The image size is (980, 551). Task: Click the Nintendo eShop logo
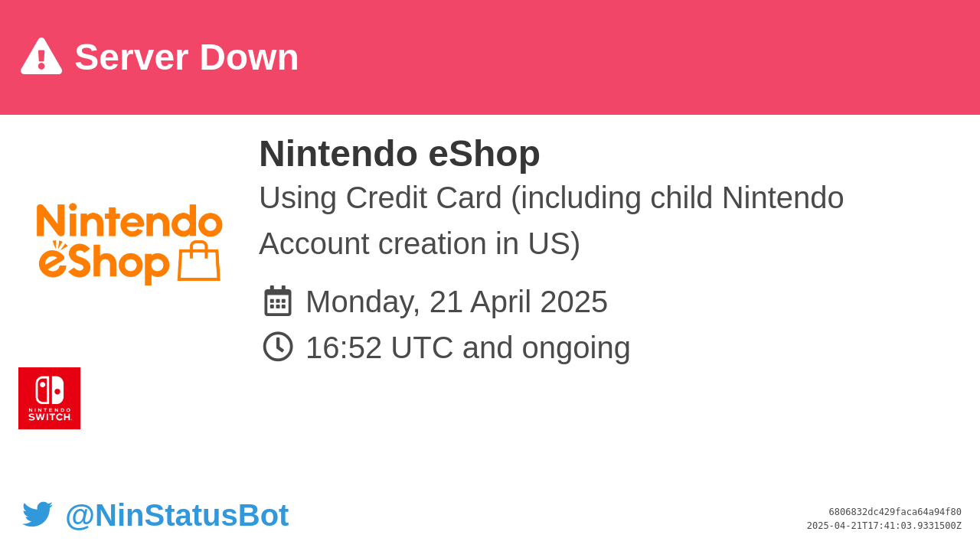pos(129,244)
